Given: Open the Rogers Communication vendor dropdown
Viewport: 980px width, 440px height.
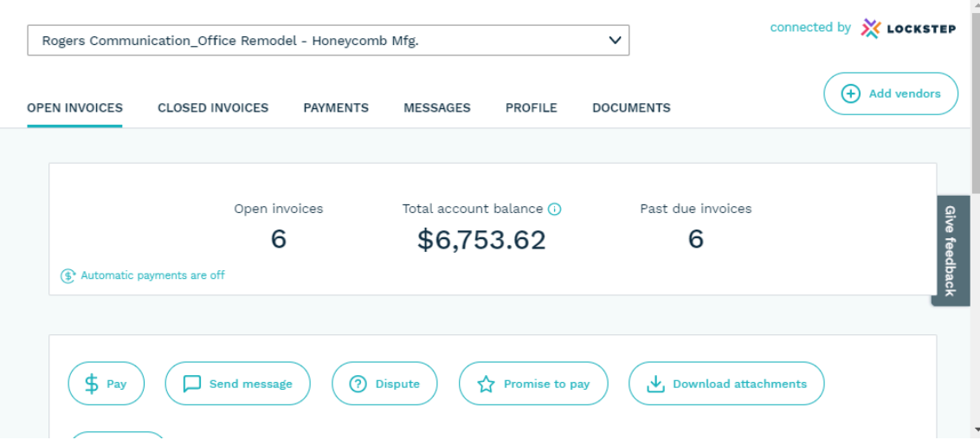Looking at the screenshot, I should (x=328, y=41).
